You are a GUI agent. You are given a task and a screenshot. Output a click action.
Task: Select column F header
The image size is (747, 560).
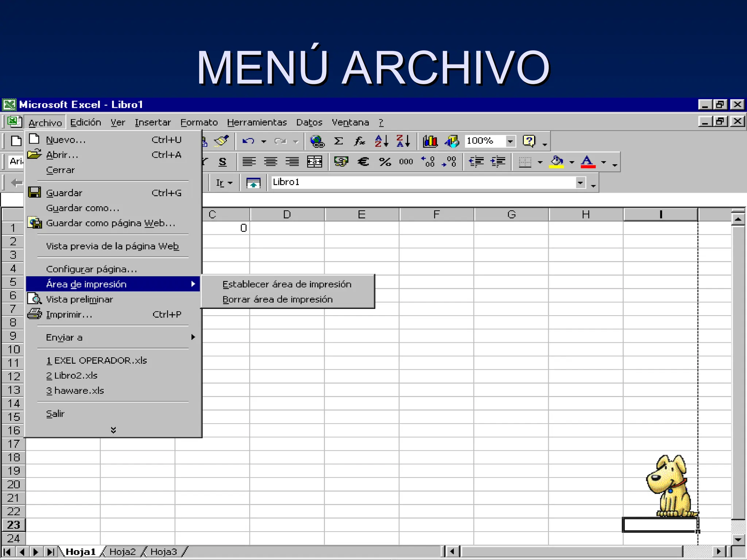coord(437,214)
